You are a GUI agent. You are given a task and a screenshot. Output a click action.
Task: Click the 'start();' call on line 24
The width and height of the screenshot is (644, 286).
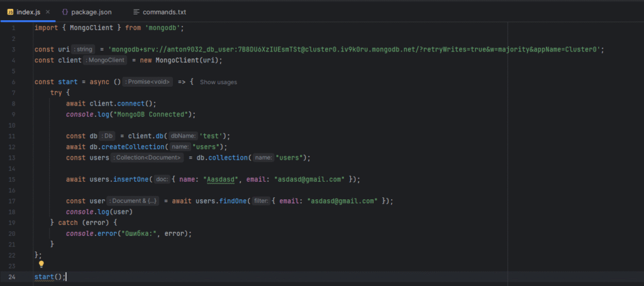[x=50, y=277]
